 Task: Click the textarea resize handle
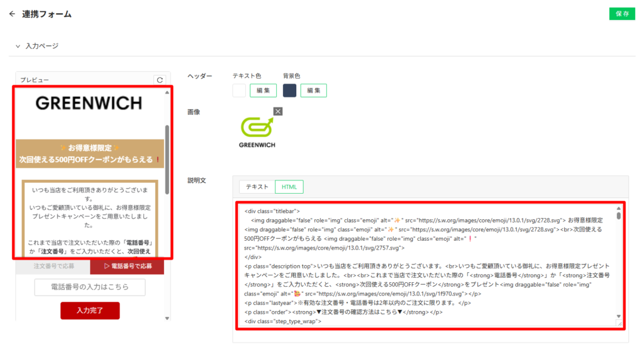tap(619, 324)
